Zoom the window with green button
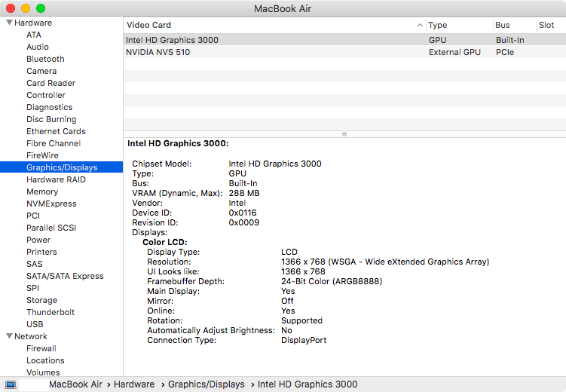Screen dimensions: 566x392 click(41, 8)
